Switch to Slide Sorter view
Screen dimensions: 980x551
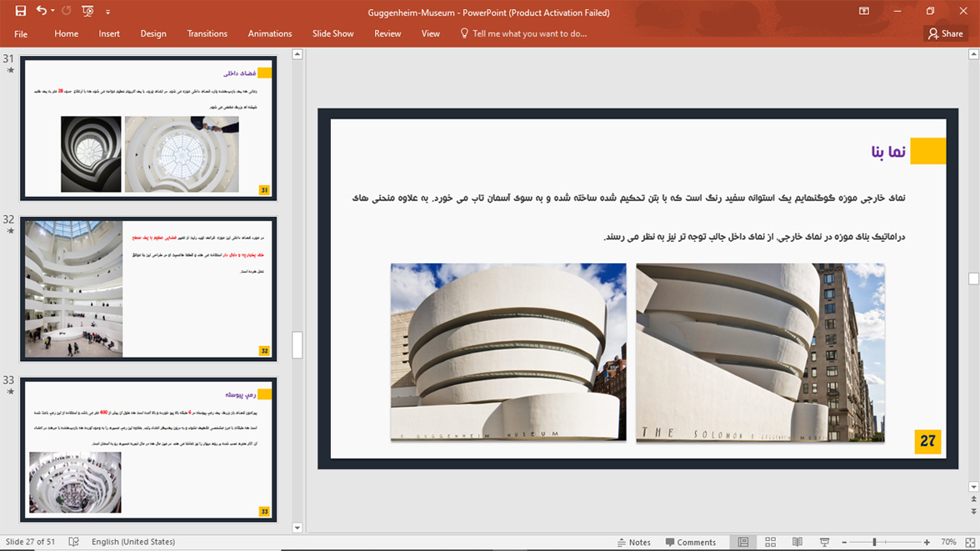(x=770, y=542)
